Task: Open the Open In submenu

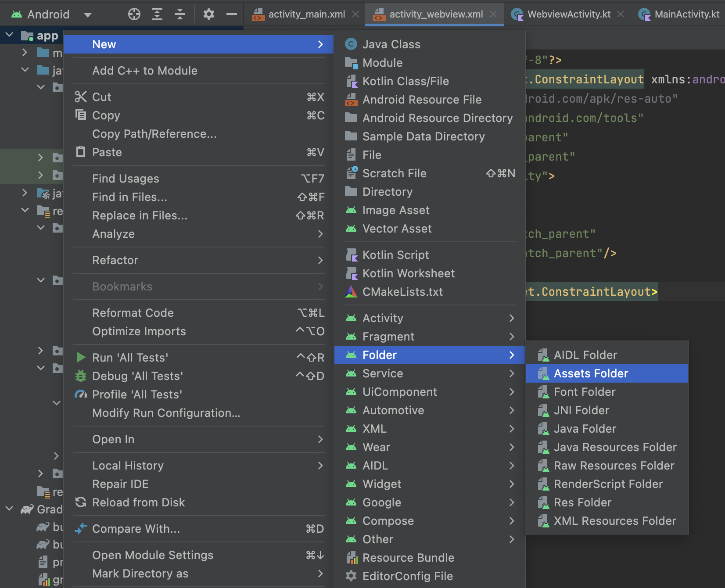Action: (199, 439)
